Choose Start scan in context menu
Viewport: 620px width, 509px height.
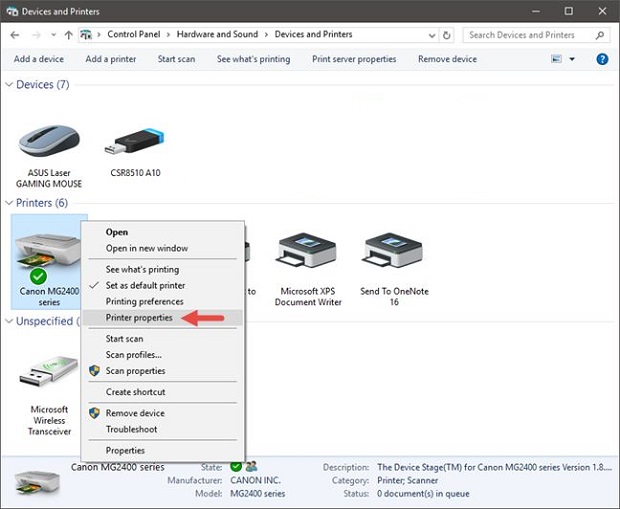pos(163,339)
